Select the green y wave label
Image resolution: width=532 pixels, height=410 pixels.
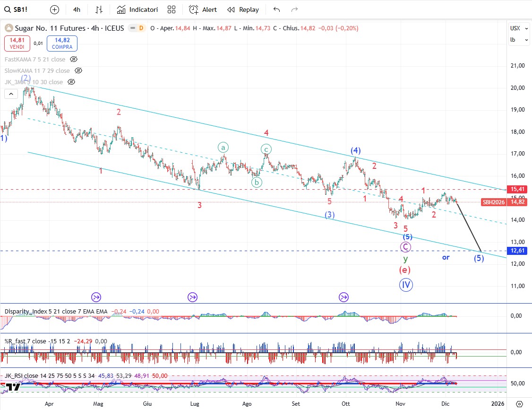[x=405, y=259]
